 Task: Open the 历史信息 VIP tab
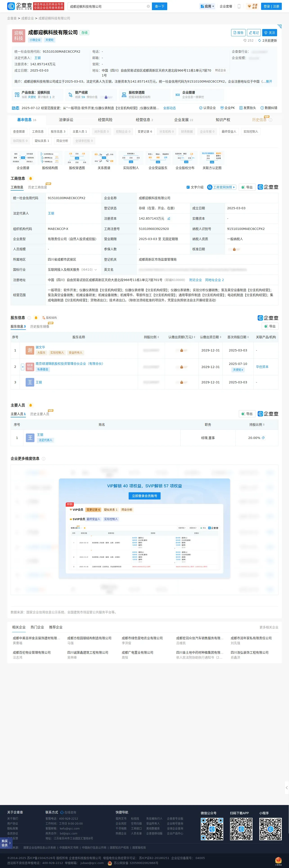click(x=262, y=120)
